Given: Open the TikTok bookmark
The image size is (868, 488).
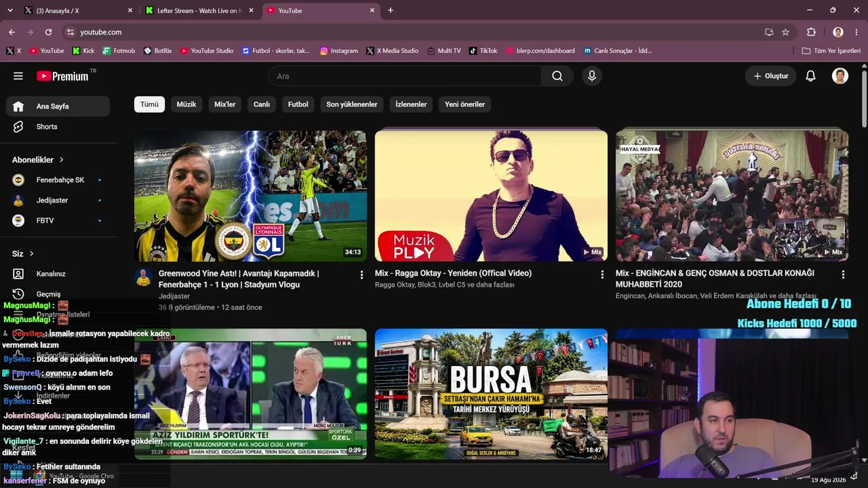Looking at the screenshot, I should click(483, 51).
